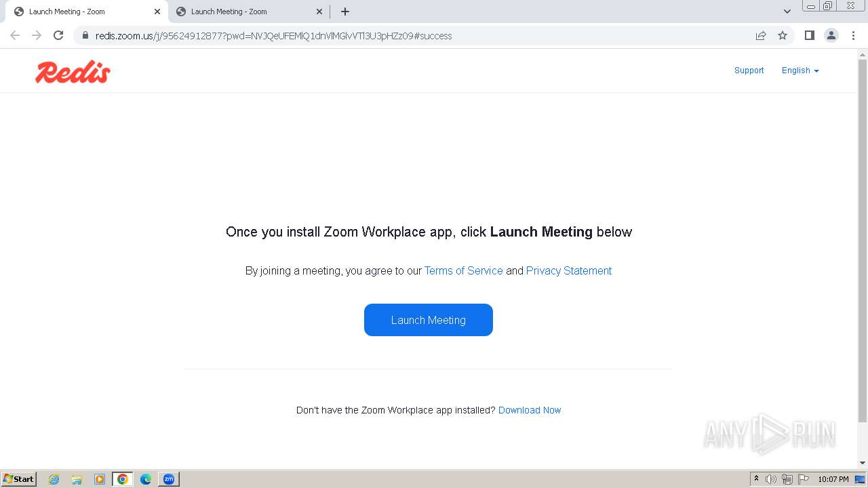Click the taskbar clock showing 10:07 PM
This screenshot has width=868, height=488.
click(x=833, y=479)
